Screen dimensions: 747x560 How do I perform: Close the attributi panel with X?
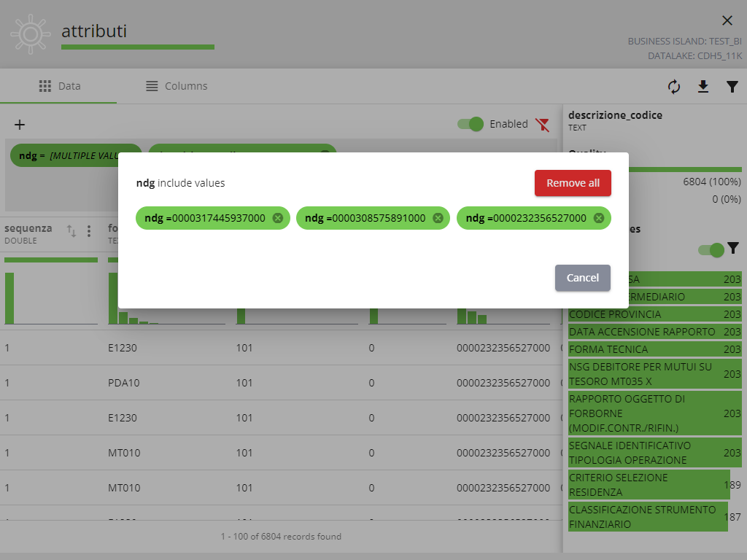(x=727, y=20)
